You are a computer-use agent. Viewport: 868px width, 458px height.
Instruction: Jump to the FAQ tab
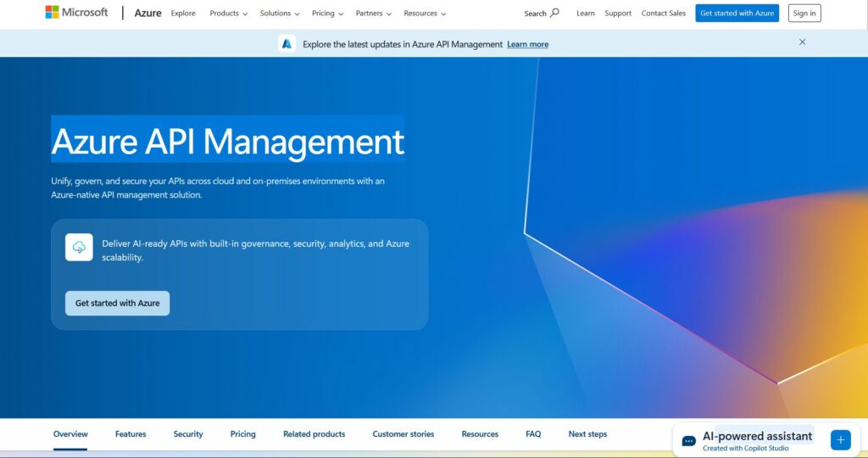pos(533,434)
